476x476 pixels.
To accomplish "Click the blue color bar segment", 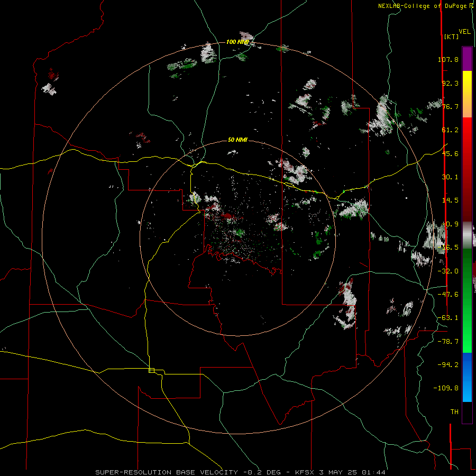I will (467, 377).
